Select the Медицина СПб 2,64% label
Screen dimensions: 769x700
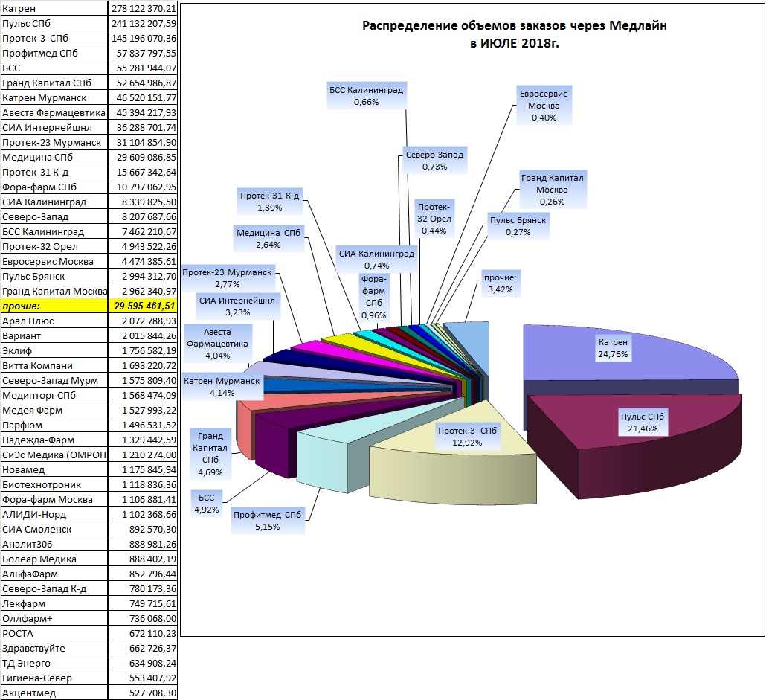pos(268,238)
